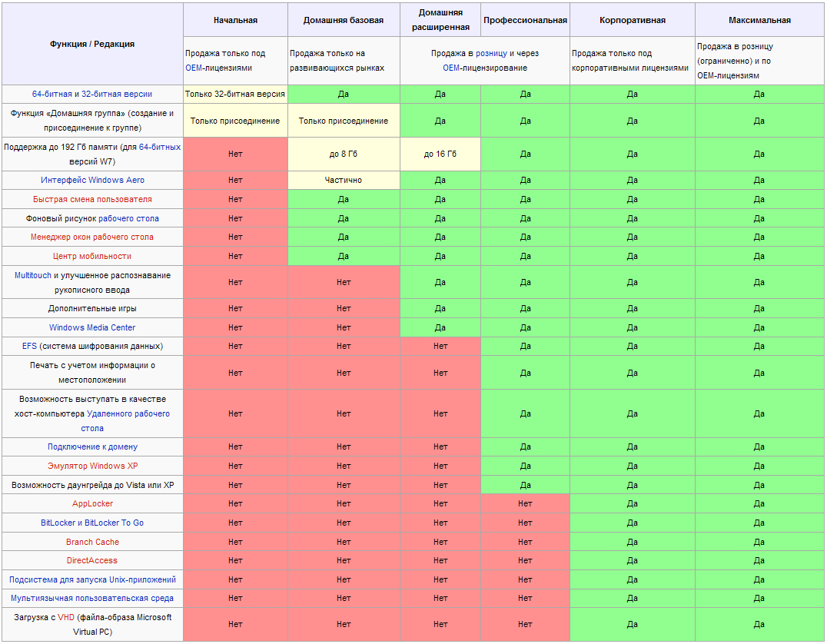Click the розницу link in header row
Viewport: 827px width, 644px height.
click(491, 54)
